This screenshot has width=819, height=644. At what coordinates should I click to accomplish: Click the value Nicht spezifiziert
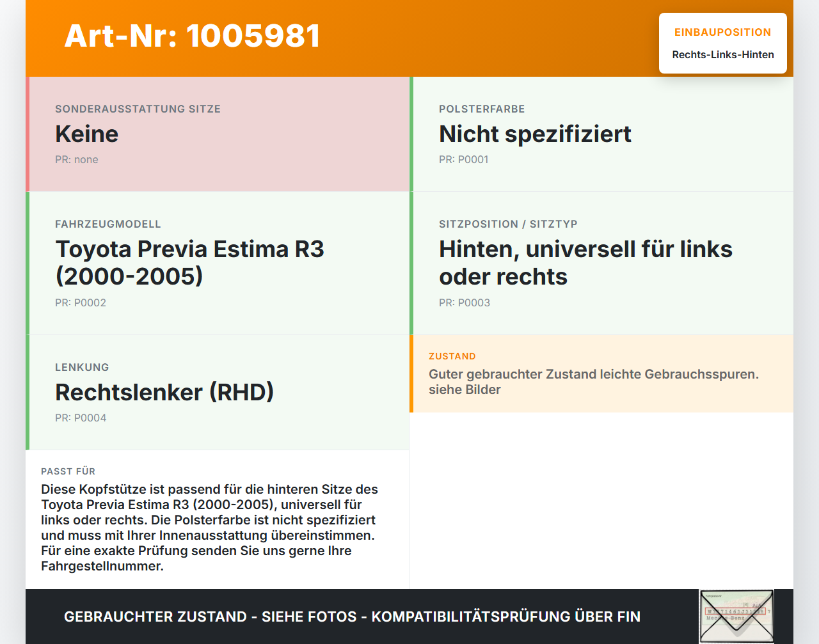click(x=535, y=134)
